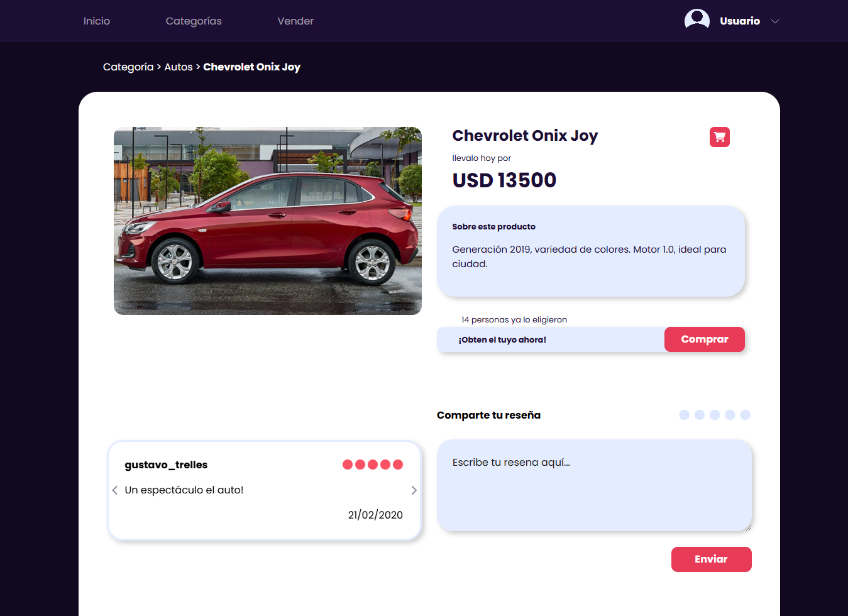The height and width of the screenshot is (616, 848).
Task: Expand the Usuario dropdown arrow
Action: 775,21
